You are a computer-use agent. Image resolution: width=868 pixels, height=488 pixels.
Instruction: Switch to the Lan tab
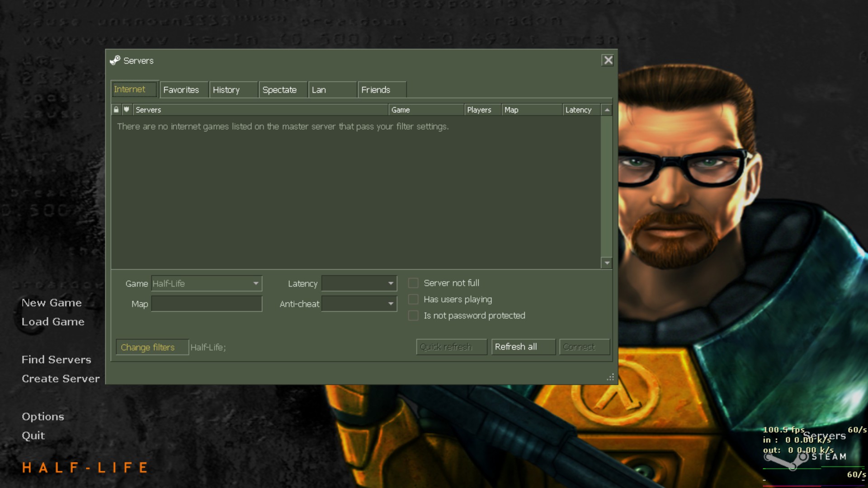click(333, 90)
